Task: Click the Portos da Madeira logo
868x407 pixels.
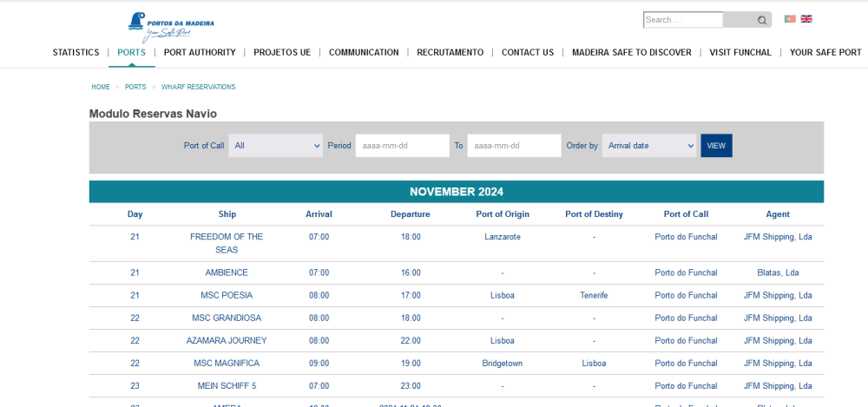Action: point(171,27)
